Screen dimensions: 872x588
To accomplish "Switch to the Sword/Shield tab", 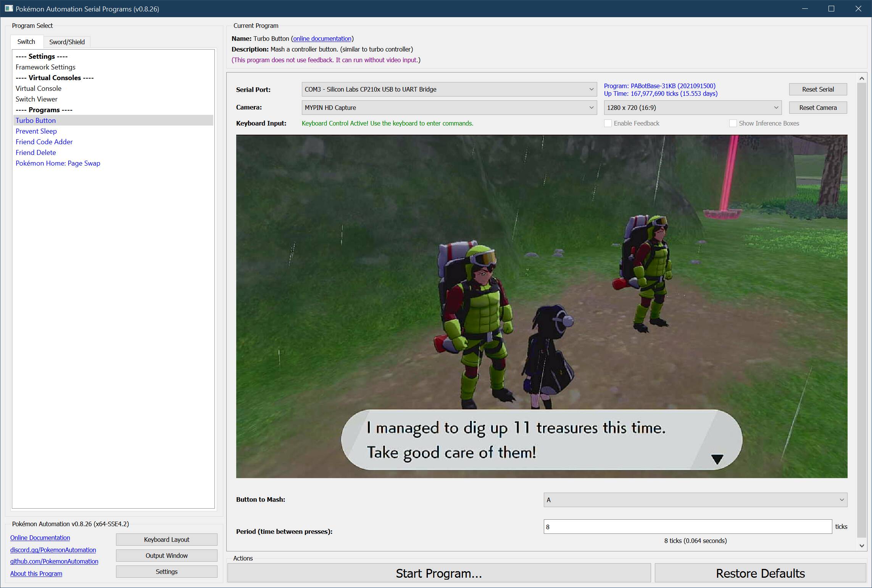I will pos(67,42).
